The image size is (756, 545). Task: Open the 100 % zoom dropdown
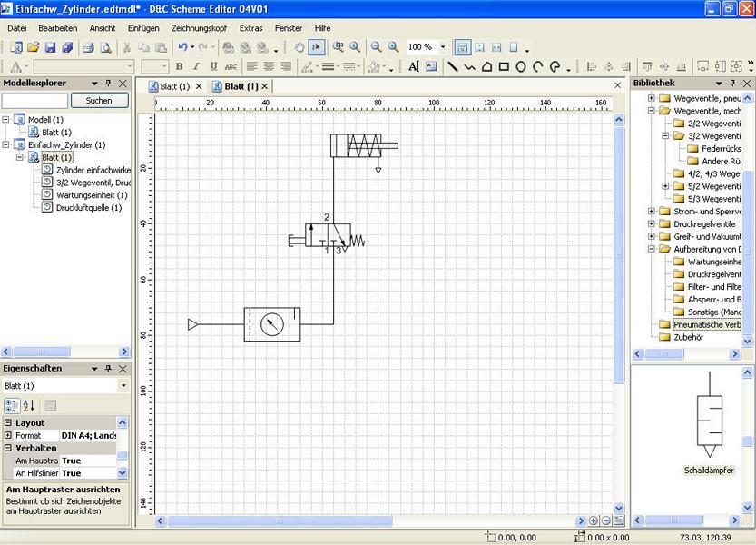point(443,47)
